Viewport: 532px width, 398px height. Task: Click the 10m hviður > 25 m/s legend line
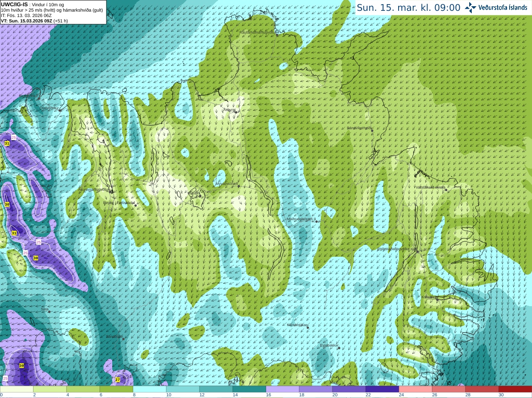click(52, 10)
